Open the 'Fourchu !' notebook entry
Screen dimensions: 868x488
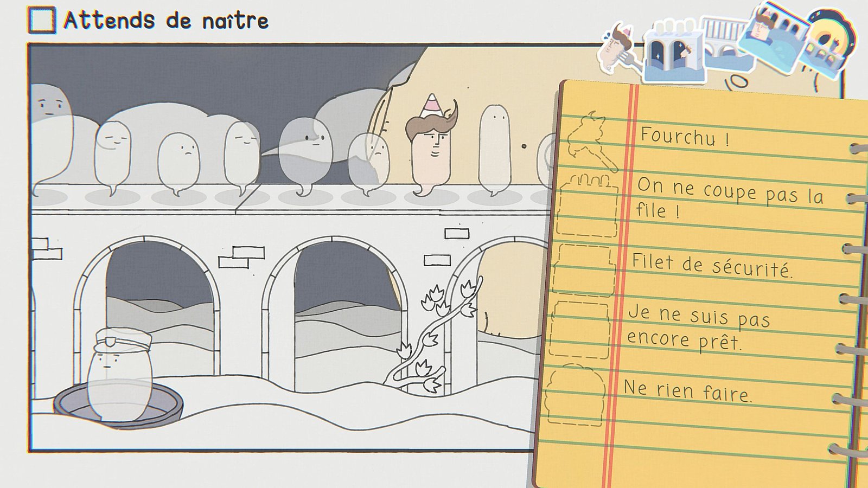[x=685, y=137]
